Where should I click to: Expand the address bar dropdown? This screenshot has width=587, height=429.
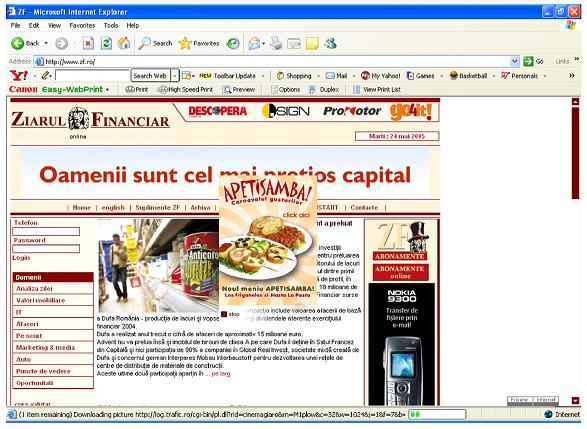pyautogui.click(x=515, y=61)
